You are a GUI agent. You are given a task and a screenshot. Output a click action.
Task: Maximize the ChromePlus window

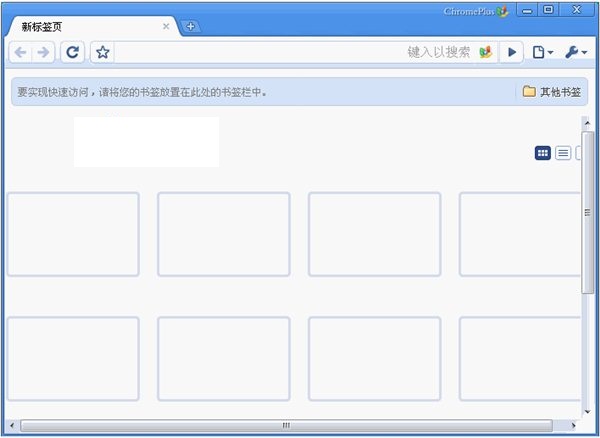[x=548, y=10]
